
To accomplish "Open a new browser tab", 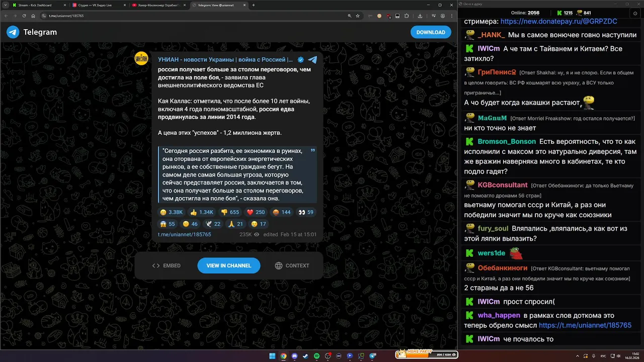I will coord(254,5).
